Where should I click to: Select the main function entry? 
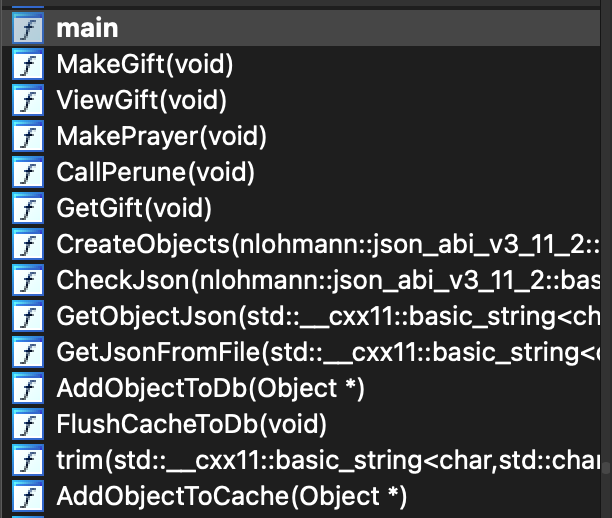(301, 28)
